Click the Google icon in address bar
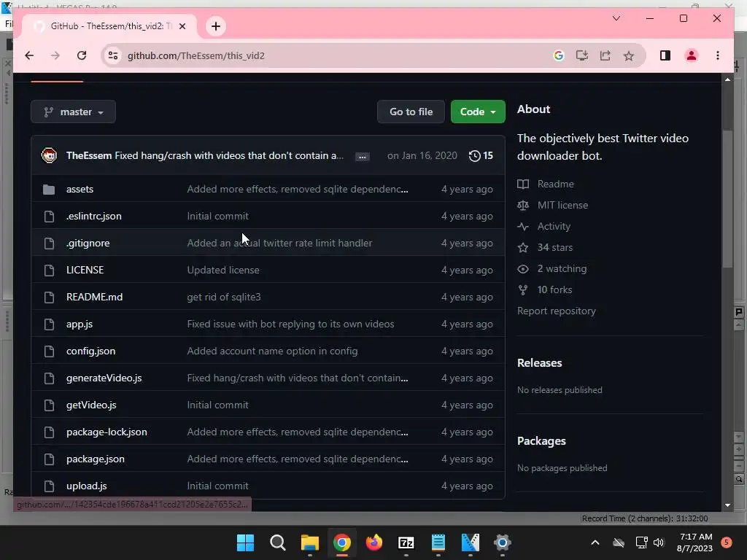 click(x=559, y=55)
